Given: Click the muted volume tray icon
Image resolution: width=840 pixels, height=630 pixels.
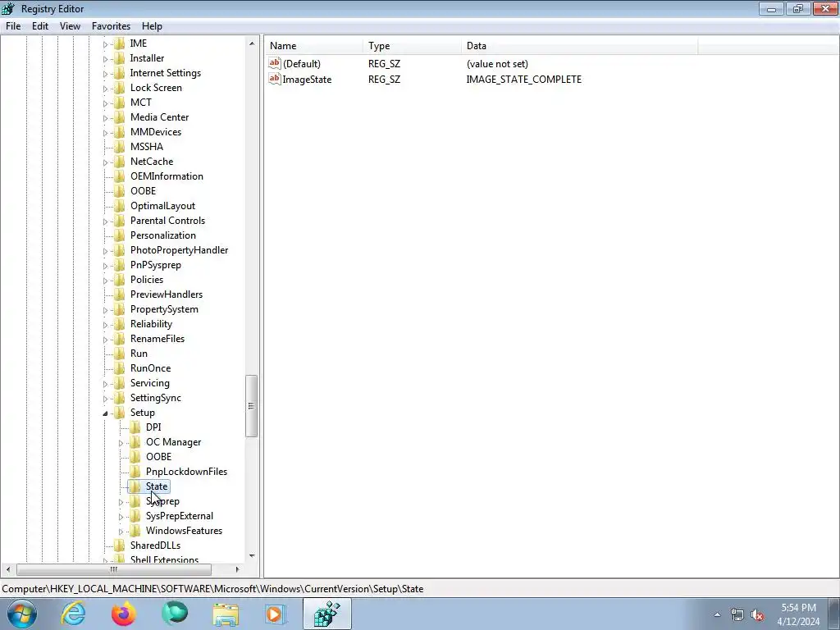Looking at the screenshot, I should point(757,615).
